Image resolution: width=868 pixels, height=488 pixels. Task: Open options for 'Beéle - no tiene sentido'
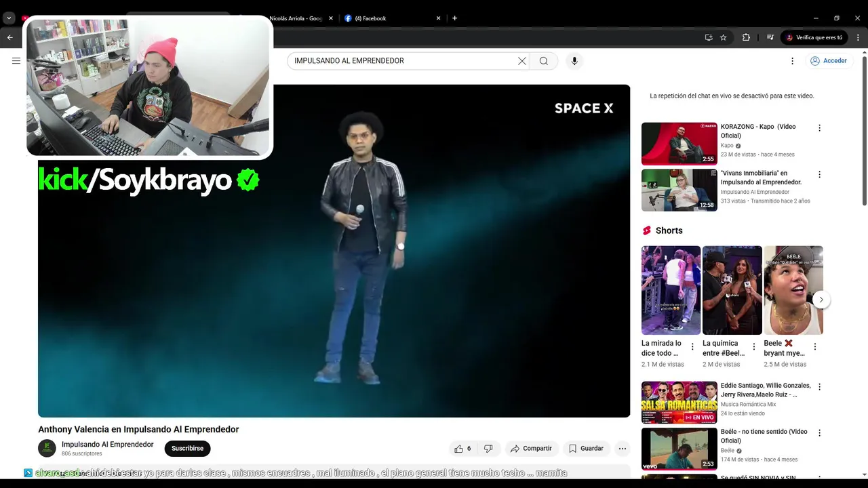coord(819,433)
